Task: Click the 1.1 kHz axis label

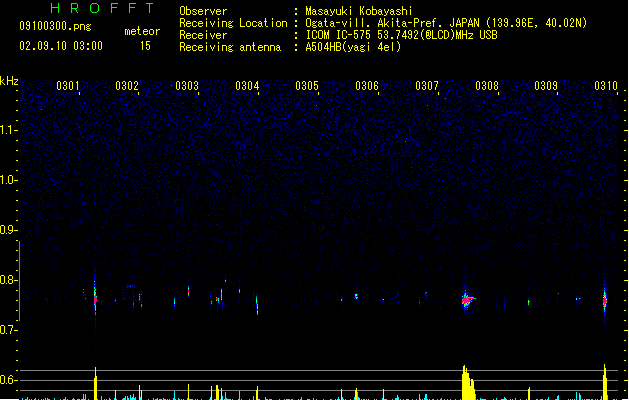Action: 8,130
